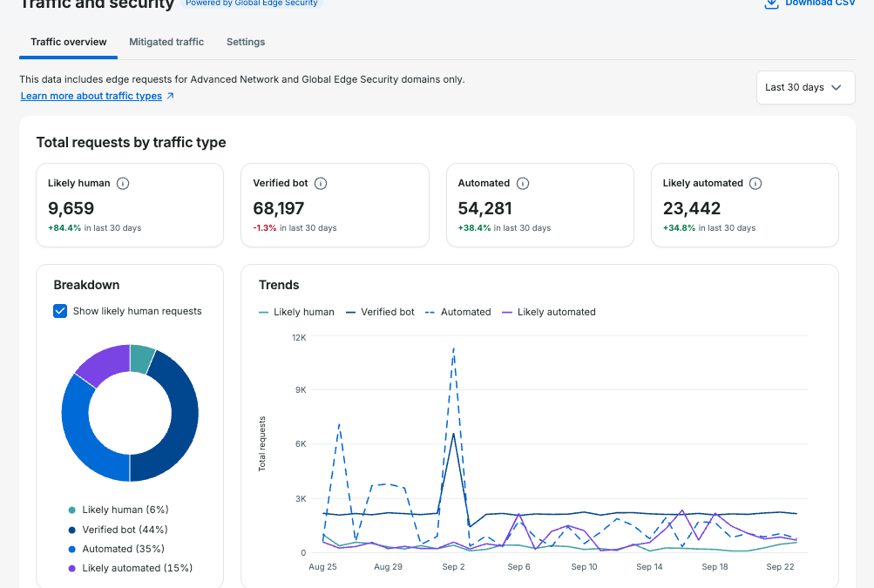Open the Automated card info icon
The width and height of the screenshot is (874, 588).
(x=523, y=183)
